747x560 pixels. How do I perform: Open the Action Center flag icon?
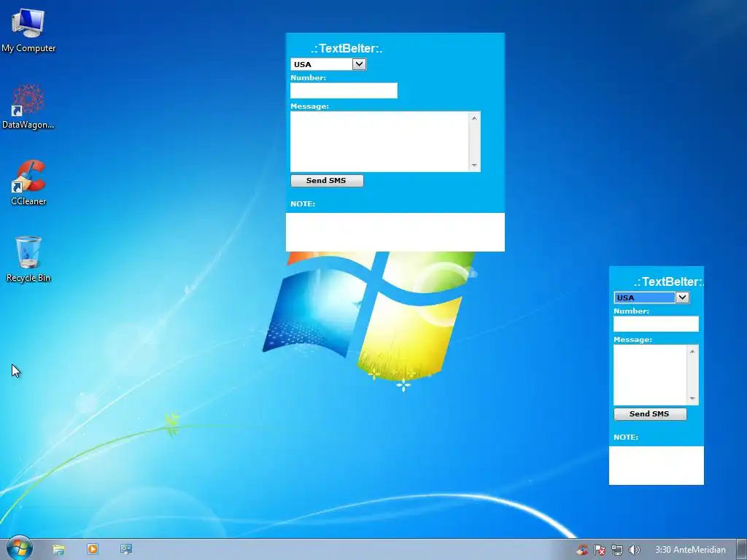tap(600, 550)
